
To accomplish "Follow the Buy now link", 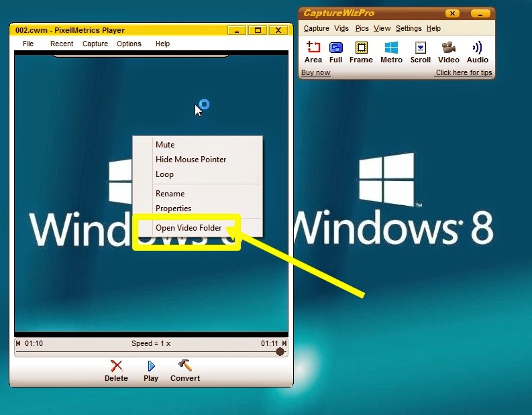I will point(316,72).
